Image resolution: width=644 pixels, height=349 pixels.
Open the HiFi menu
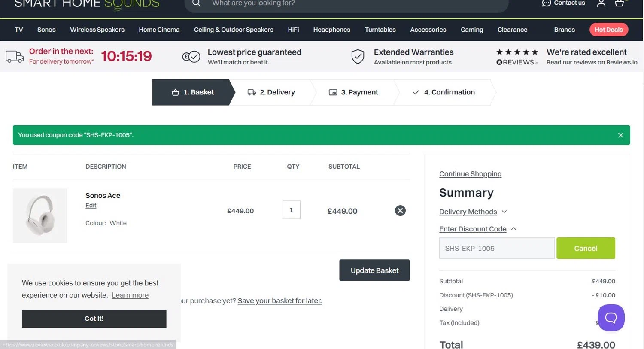pos(293,30)
